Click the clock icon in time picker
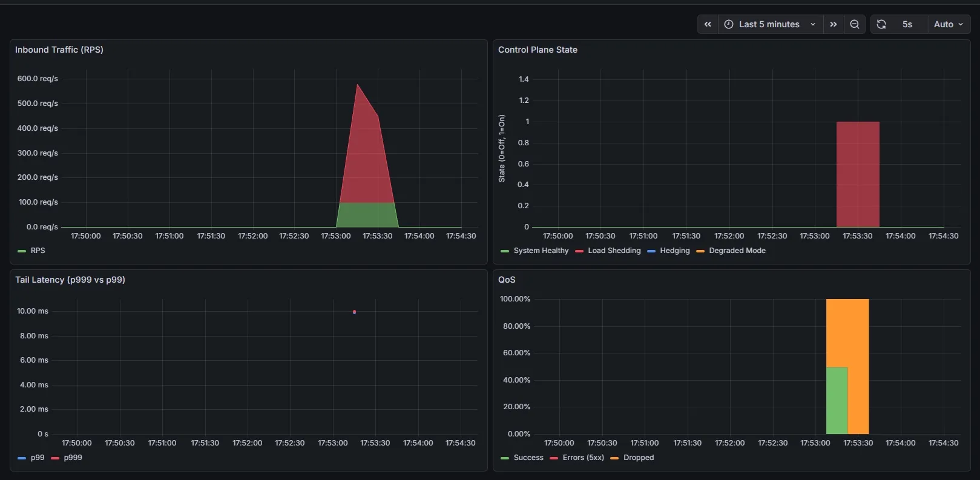Viewport: 980px width, 480px height. pyautogui.click(x=729, y=24)
